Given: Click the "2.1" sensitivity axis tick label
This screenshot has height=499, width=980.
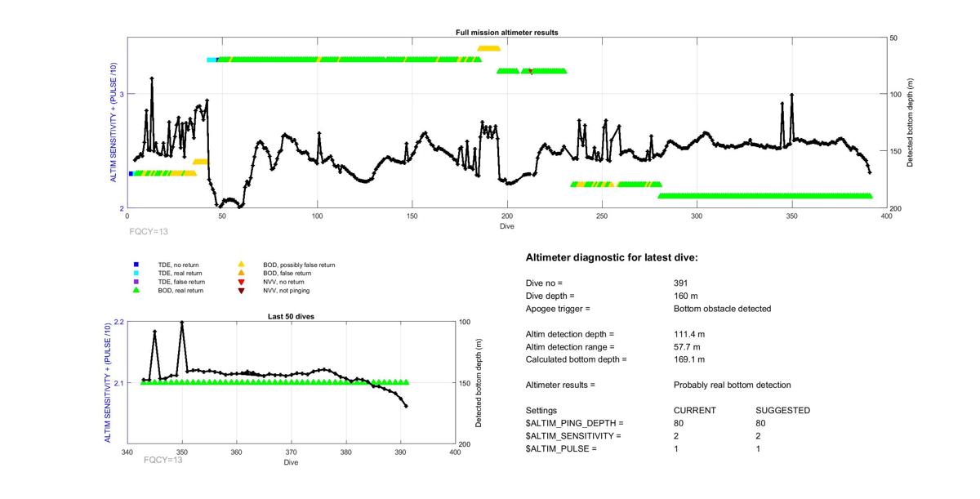Looking at the screenshot, I should coord(118,383).
